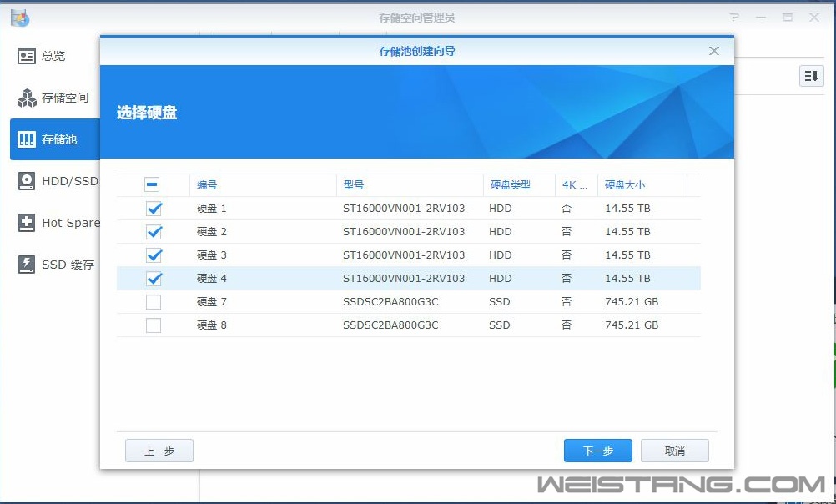Check the 硬盘 8 checkbox
The height and width of the screenshot is (504, 836).
tap(154, 325)
